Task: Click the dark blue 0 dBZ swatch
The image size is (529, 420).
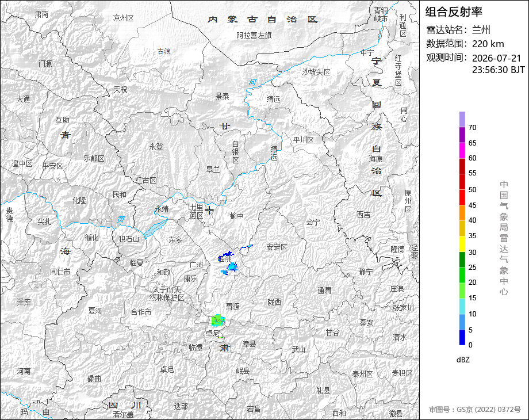Action: click(x=462, y=337)
